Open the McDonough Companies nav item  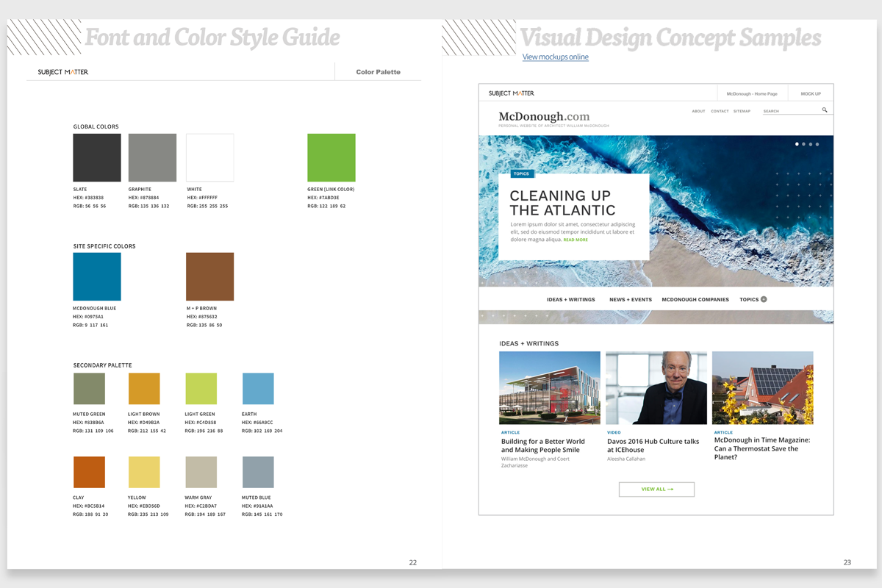[695, 300]
